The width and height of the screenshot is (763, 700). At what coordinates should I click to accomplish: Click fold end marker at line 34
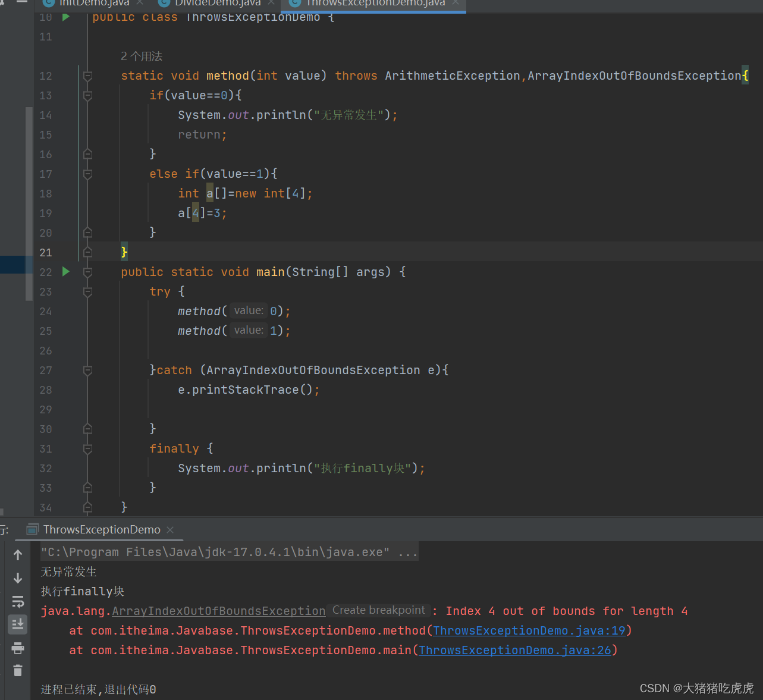(88, 507)
